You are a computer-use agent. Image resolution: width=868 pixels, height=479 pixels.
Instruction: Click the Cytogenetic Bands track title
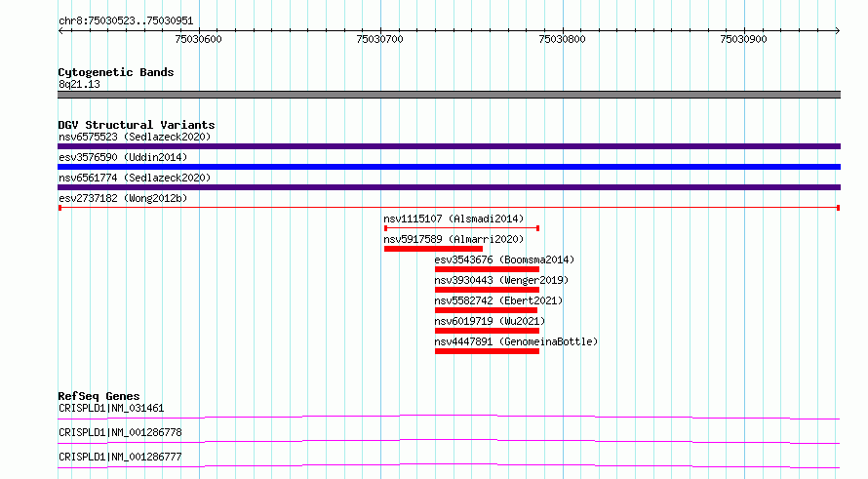(x=116, y=72)
